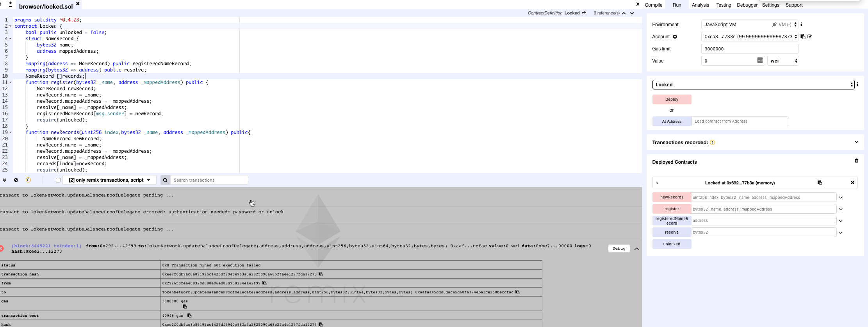The image size is (868, 327).
Task: Switch to the Analysis tab
Action: coord(700,5)
